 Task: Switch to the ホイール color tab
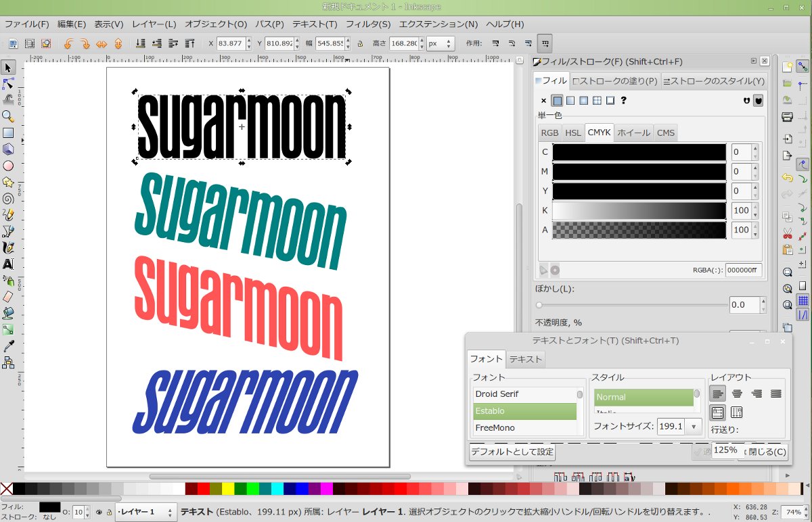click(x=634, y=133)
